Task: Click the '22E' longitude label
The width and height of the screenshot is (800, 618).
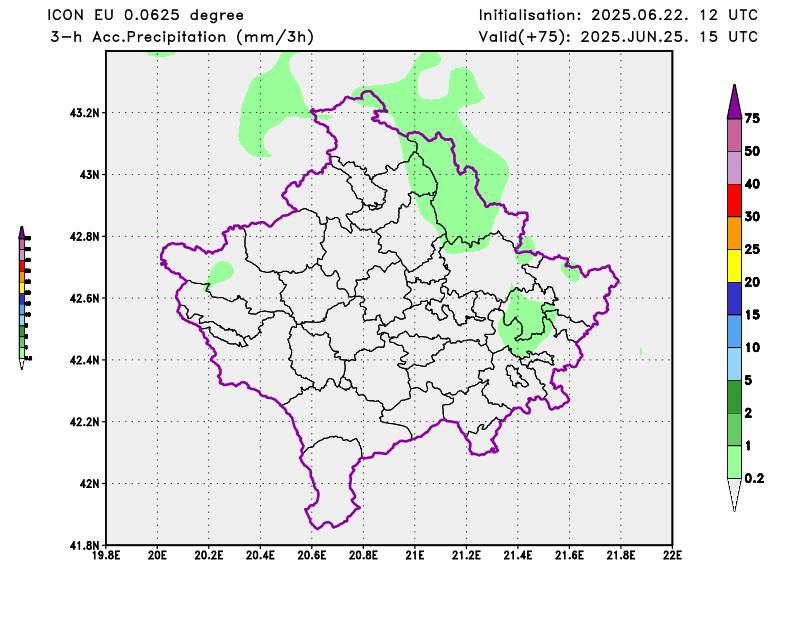Action: [672, 555]
